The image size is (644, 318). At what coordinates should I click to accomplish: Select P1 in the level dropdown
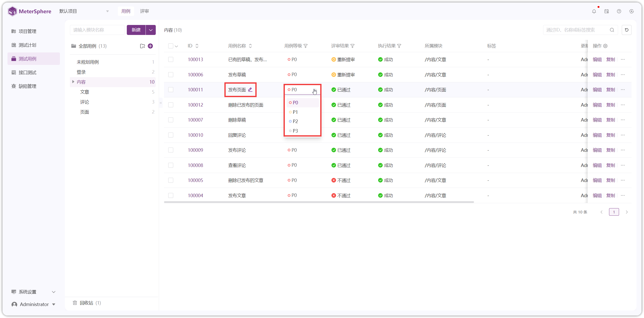(303, 112)
